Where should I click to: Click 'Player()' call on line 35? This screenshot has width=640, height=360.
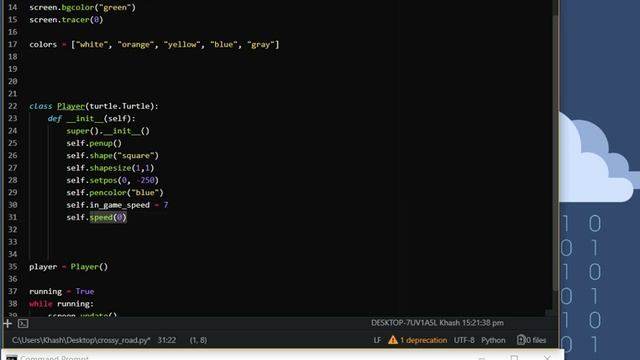coord(89,267)
